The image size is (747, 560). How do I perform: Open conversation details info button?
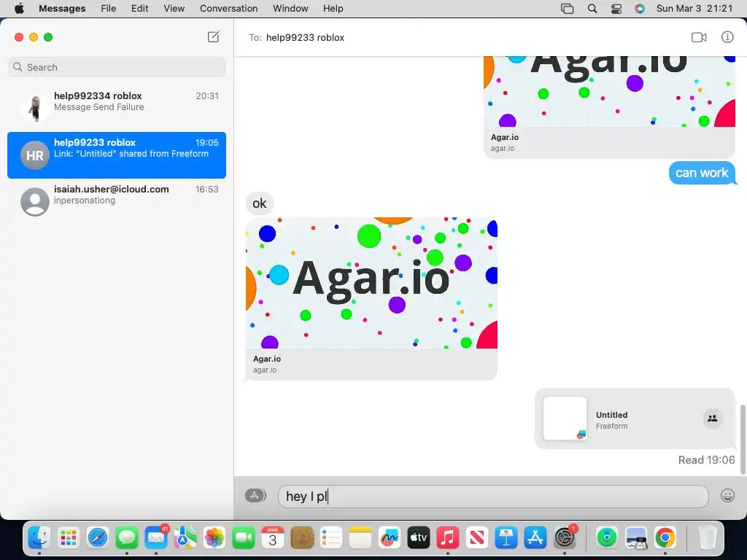727,36
